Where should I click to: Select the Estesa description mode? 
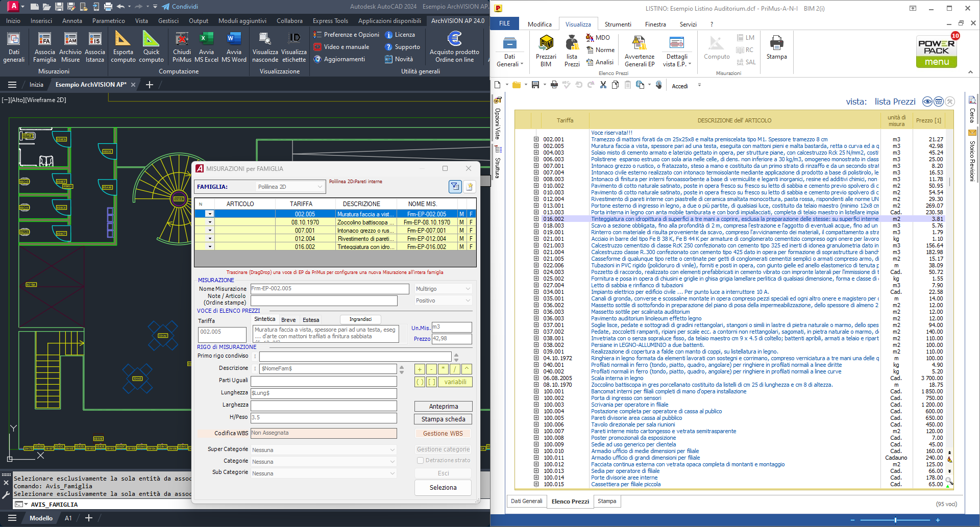[x=311, y=320]
